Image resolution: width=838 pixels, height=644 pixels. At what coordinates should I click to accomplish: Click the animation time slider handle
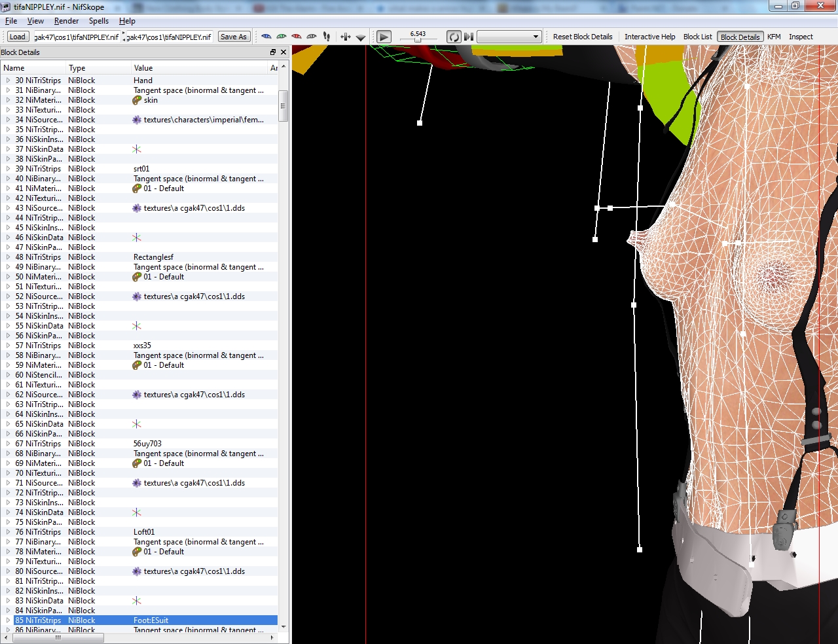coord(418,40)
